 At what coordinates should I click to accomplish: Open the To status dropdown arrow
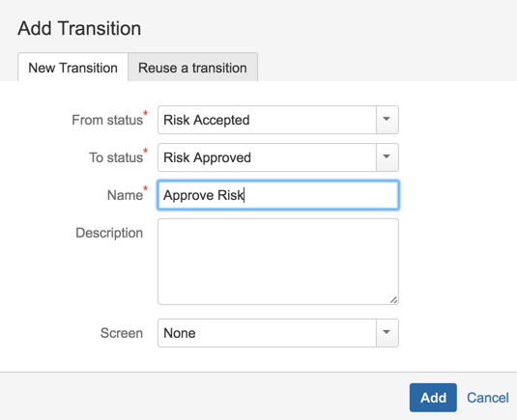coord(388,157)
